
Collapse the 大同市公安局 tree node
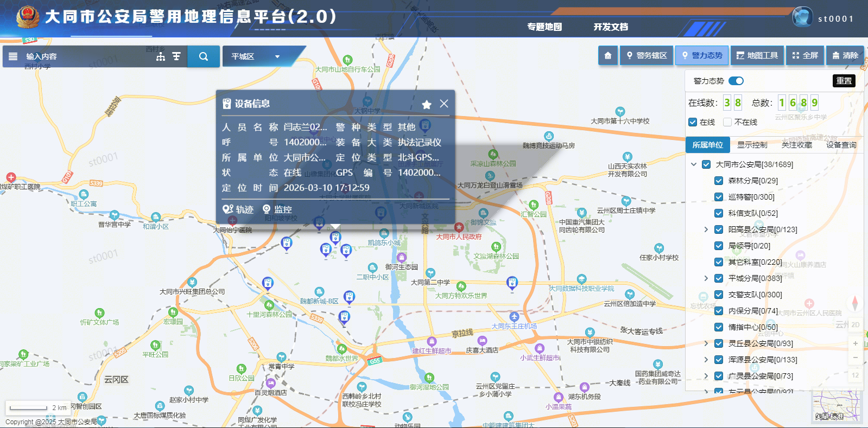694,164
